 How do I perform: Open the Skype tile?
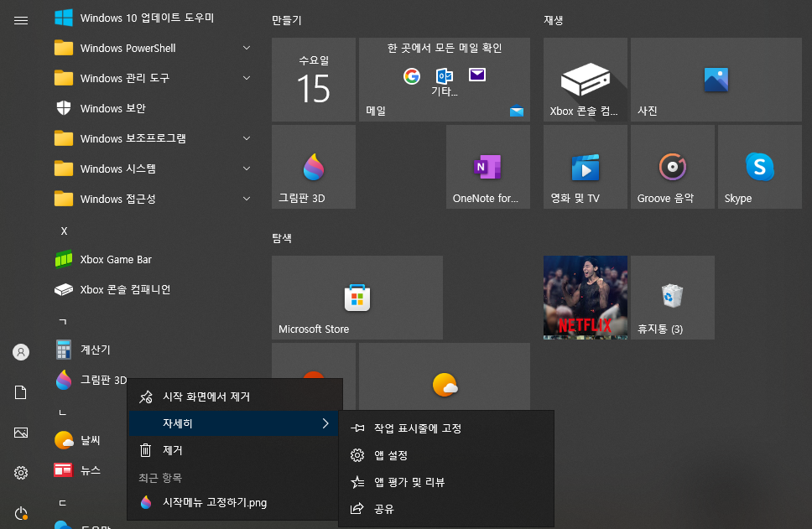(x=757, y=166)
